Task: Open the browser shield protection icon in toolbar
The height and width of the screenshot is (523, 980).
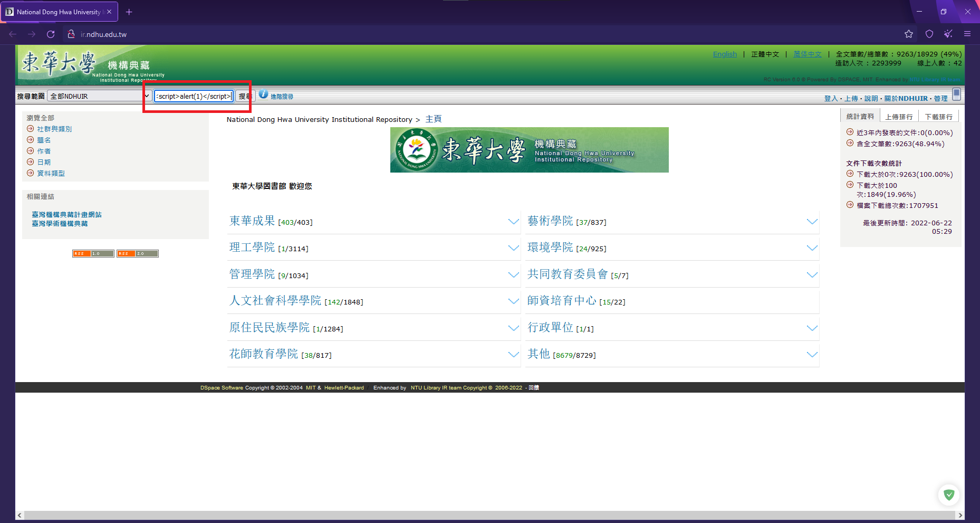Action: tap(929, 34)
